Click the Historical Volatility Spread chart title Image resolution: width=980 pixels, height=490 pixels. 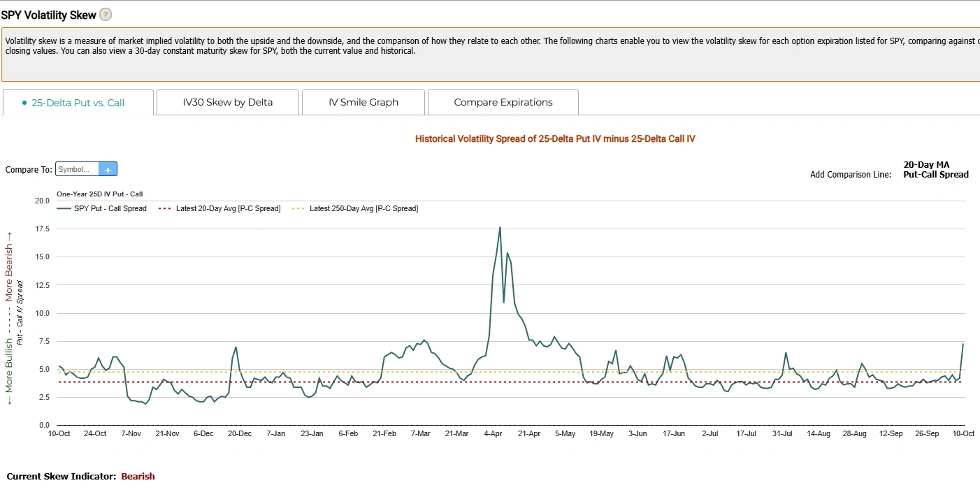tap(555, 139)
